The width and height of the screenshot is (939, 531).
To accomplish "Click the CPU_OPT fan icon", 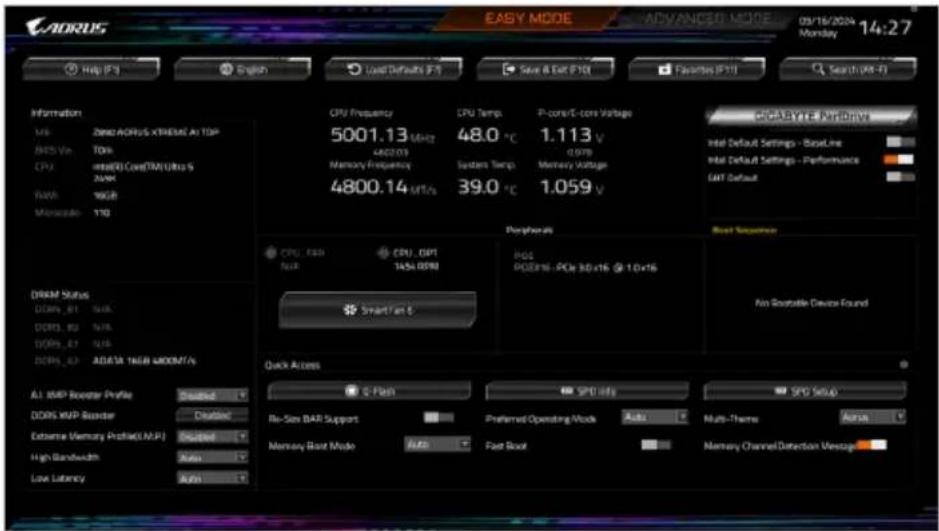I will pyautogui.click(x=383, y=253).
